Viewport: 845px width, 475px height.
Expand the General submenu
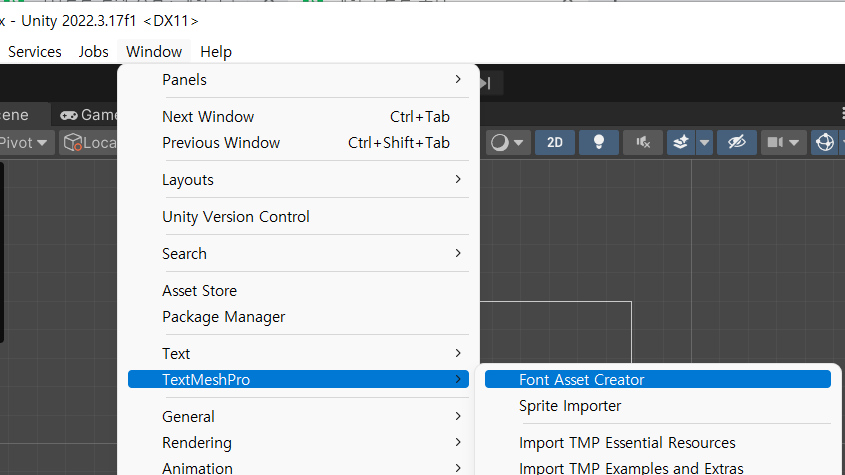coord(298,417)
